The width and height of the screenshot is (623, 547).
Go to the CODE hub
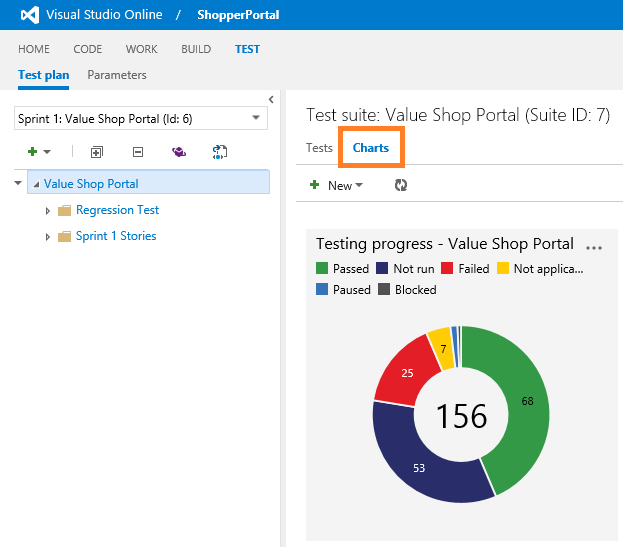[x=87, y=49]
